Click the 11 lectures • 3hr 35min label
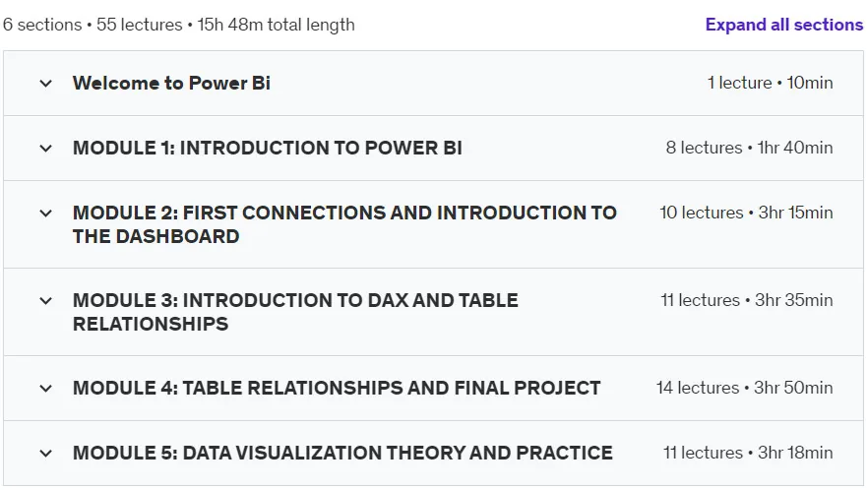Viewport: 868px width, 490px height. click(747, 300)
